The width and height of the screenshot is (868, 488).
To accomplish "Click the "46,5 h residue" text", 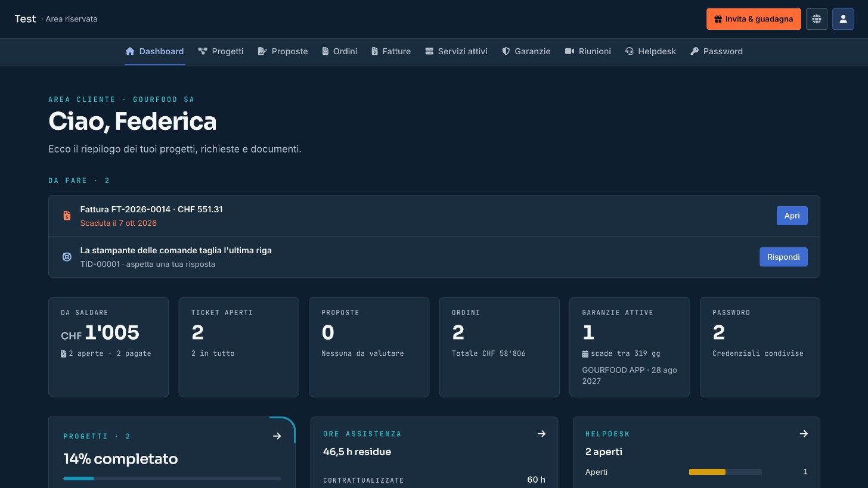I will tap(357, 452).
